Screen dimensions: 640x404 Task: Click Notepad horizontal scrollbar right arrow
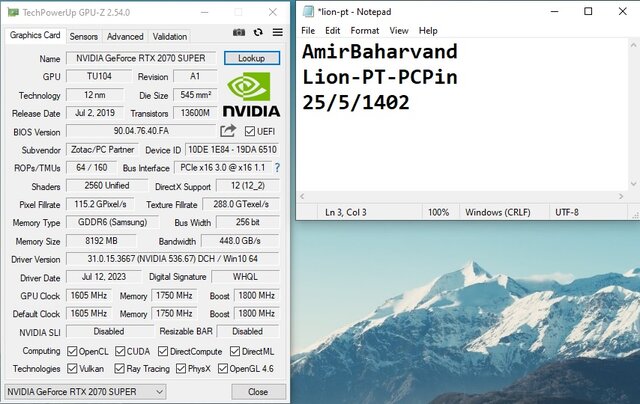621,196
